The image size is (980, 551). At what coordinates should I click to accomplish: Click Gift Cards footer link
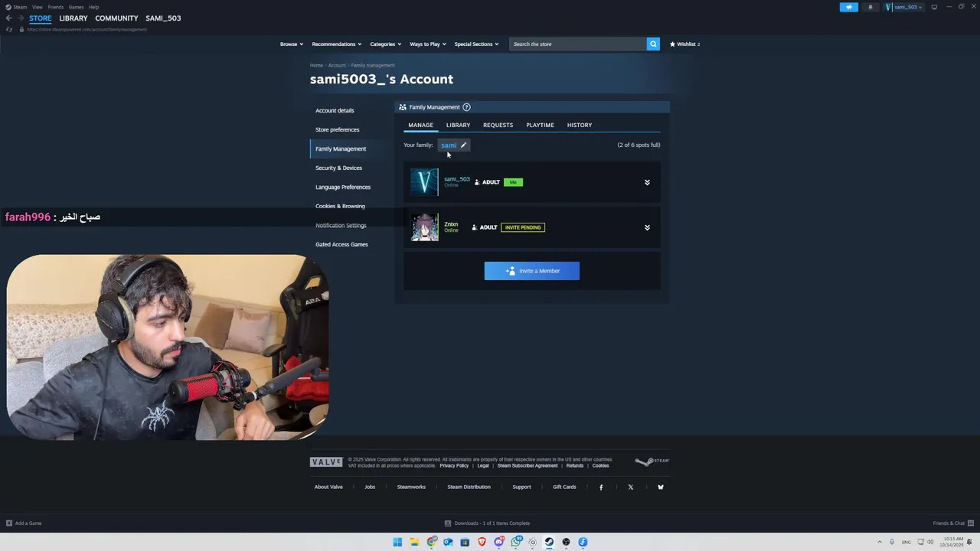click(x=564, y=487)
